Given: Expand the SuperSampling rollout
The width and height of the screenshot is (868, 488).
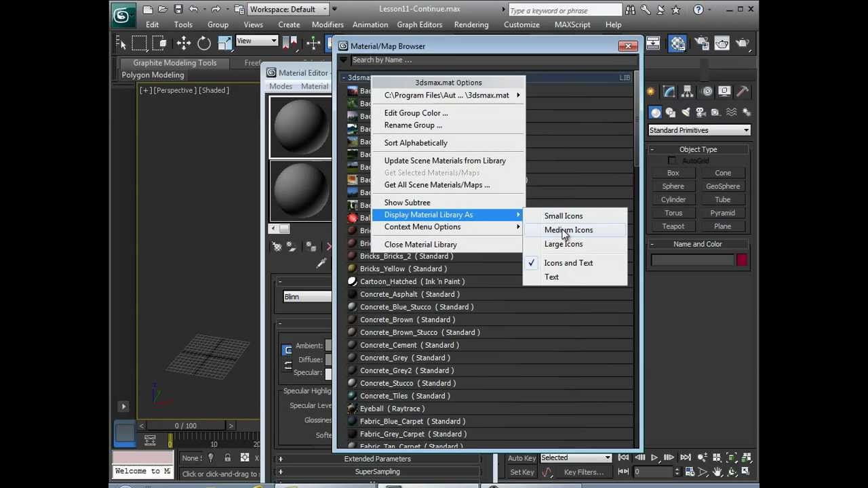Looking at the screenshot, I should click(377, 472).
